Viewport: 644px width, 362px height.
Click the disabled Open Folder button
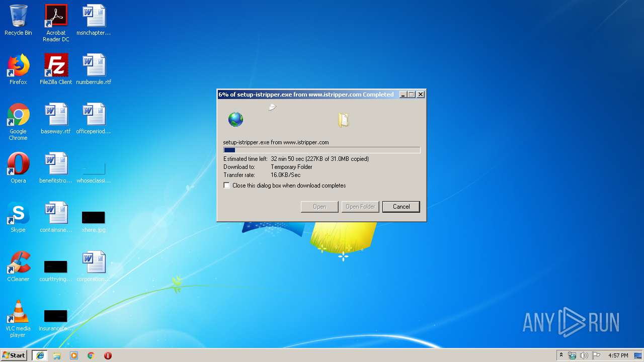[x=360, y=207]
